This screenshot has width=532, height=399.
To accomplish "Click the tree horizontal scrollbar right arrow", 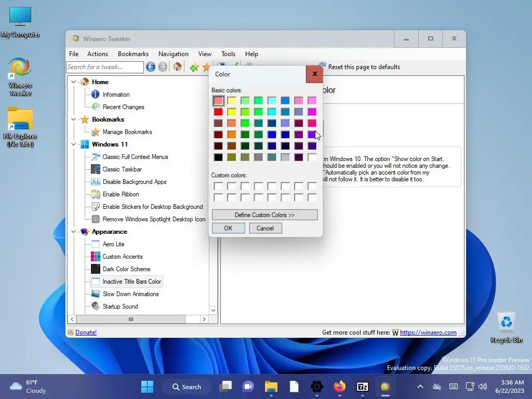I will coord(204,320).
